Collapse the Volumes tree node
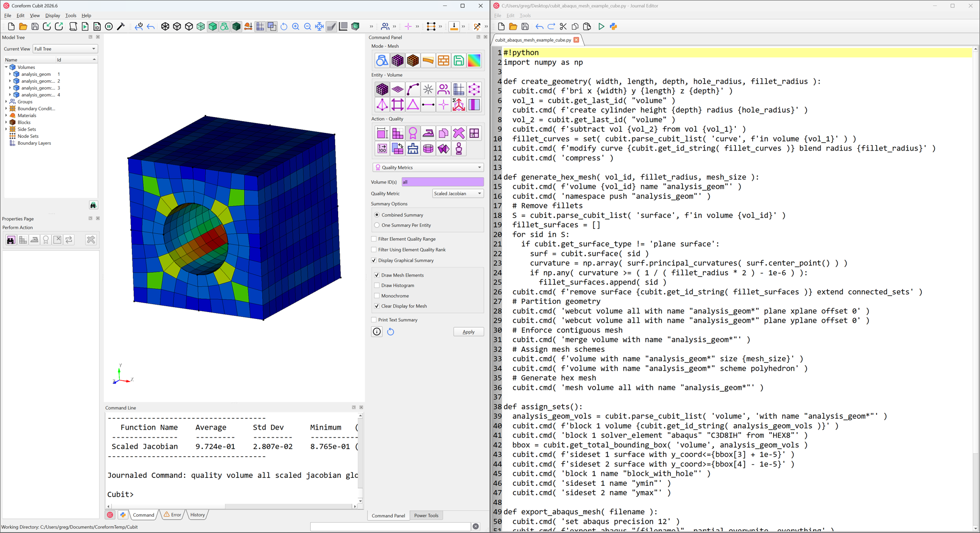This screenshot has width=980, height=533. pos(6,67)
